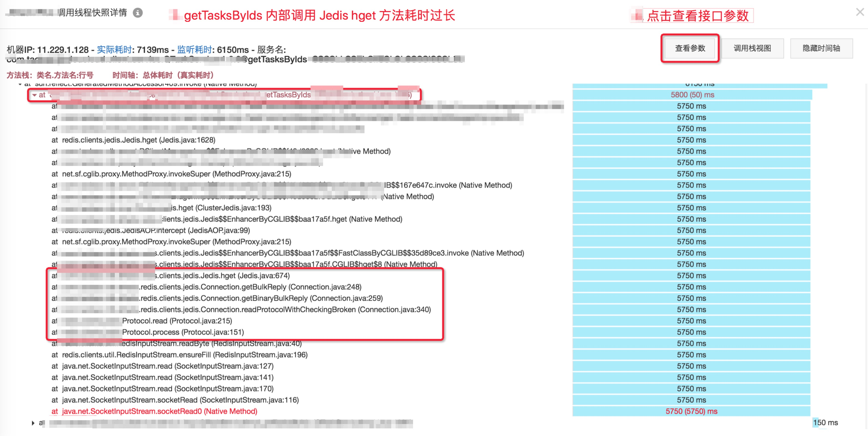This screenshot has width=868, height=436.
Task: Select the RedisInputStream.ensureFill (RedisInputStream.java:196) row
Action: point(180,355)
